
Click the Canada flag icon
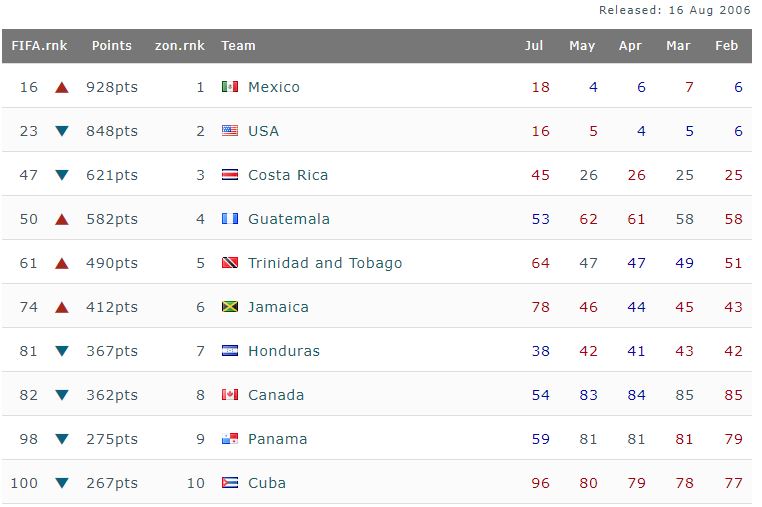pos(230,395)
